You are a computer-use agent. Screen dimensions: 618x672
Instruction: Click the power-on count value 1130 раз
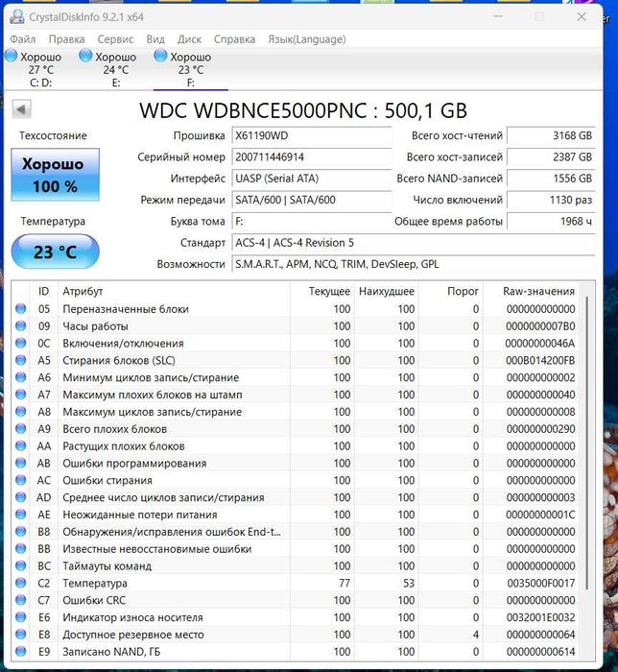point(551,200)
